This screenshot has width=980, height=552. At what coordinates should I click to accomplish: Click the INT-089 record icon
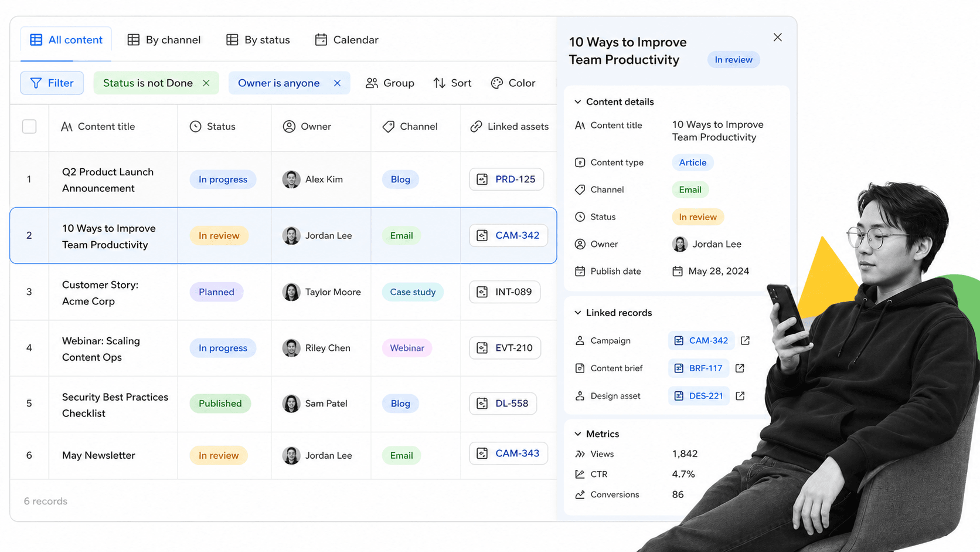[x=482, y=292]
